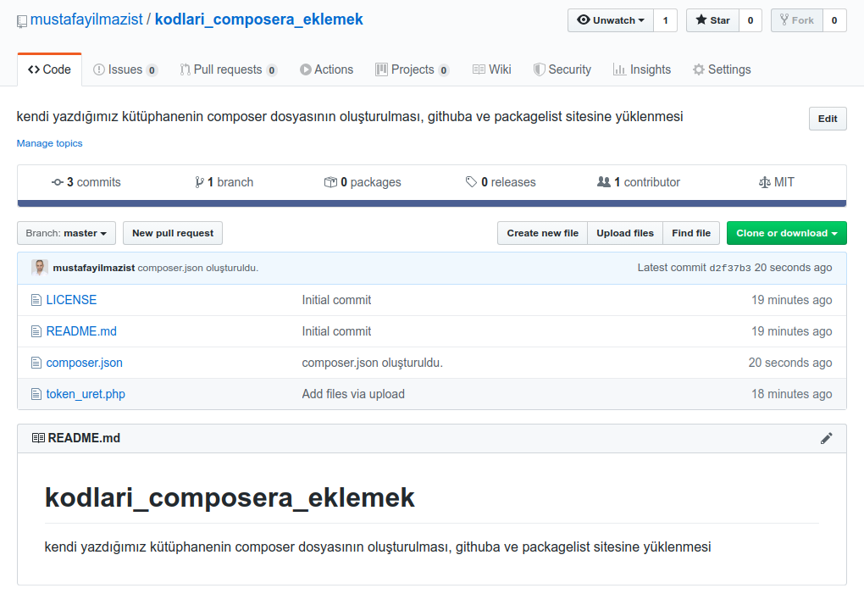Screen dimensions: 864x616
Task: Click the README heading kodlari_composera_eklemek
Action: [x=230, y=498]
